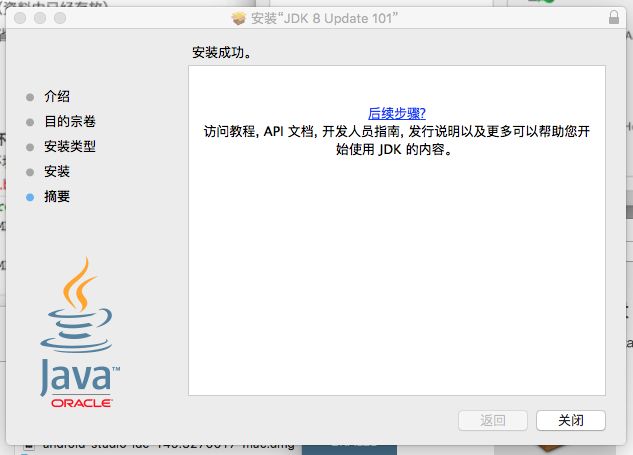The width and height of the screenshot is (633, 455).
Task: Click the 安装成功。 heading text
Action: tap(222, 52)
